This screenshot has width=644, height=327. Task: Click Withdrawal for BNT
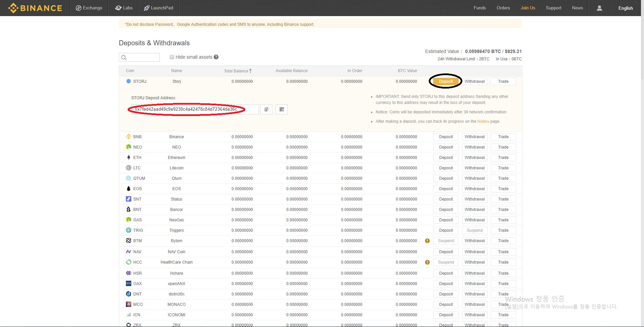pyautogui.click(x=474, y=210)
